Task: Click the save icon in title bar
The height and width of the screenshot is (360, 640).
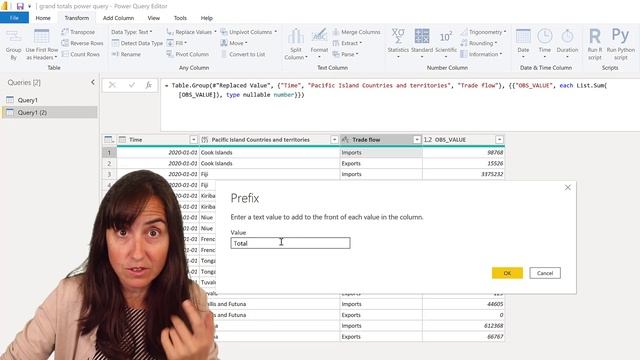Action: 20,6
